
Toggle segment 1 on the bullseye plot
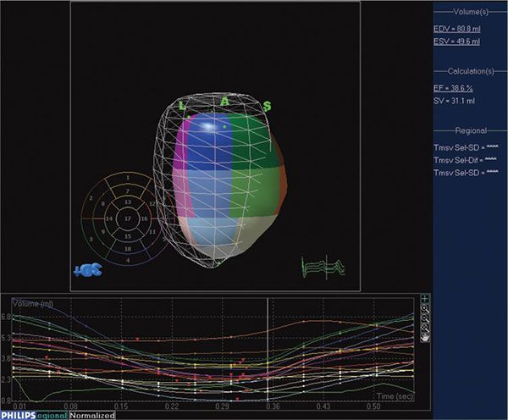pos(127,178)
